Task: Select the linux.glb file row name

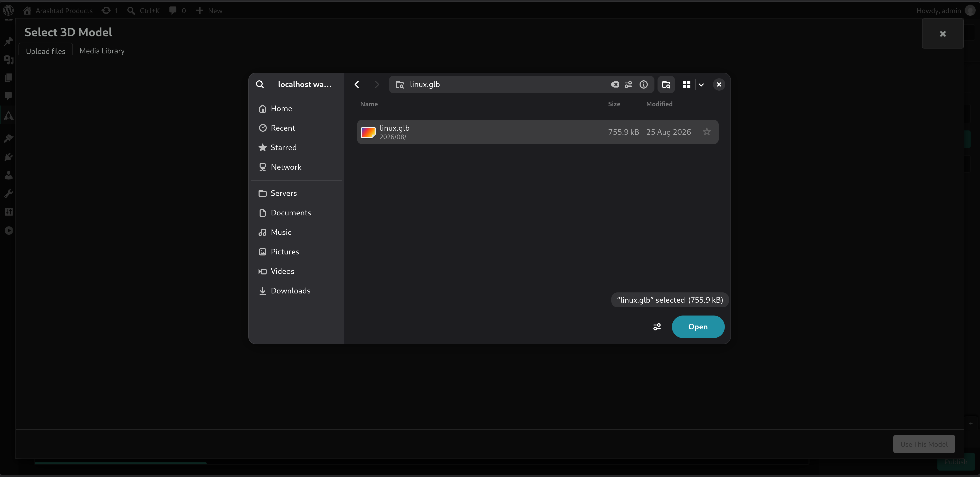Action: tap(395, 128)
